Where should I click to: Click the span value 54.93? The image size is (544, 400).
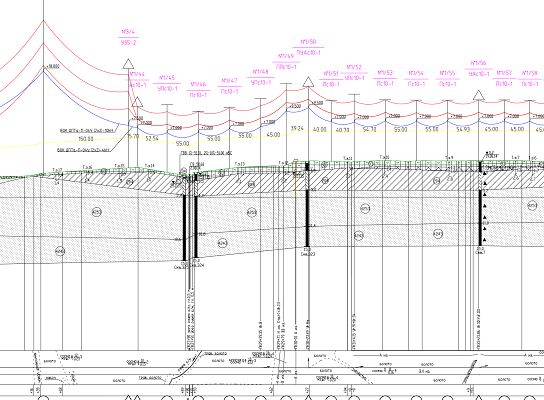click(x=463, y=129)
